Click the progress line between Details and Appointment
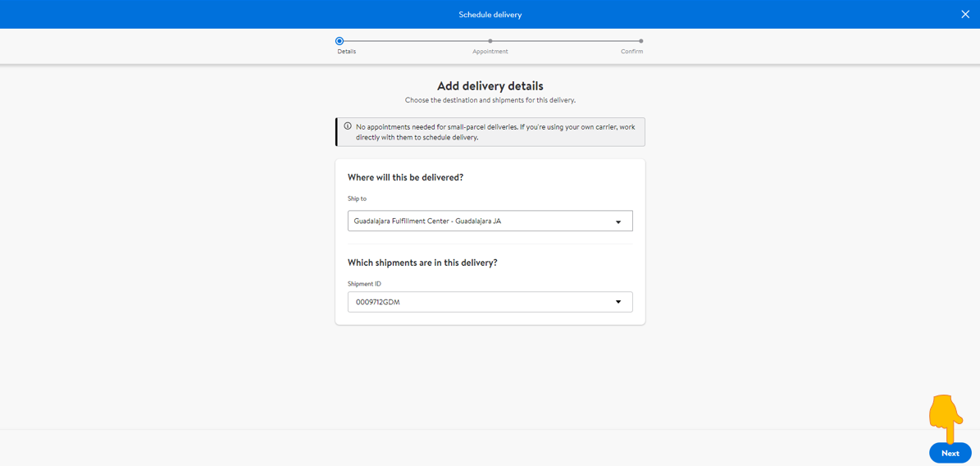The image size is (980, 466). (416, 41)
